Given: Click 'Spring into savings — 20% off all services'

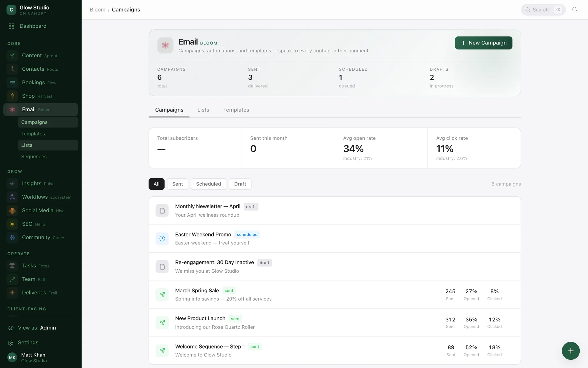Looking at the screenshot, I should coord(223,299).
